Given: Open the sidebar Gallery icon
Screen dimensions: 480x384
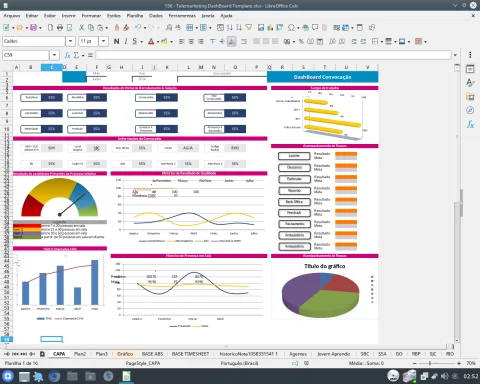Looking at the screenshot, I should pos(470,97).
